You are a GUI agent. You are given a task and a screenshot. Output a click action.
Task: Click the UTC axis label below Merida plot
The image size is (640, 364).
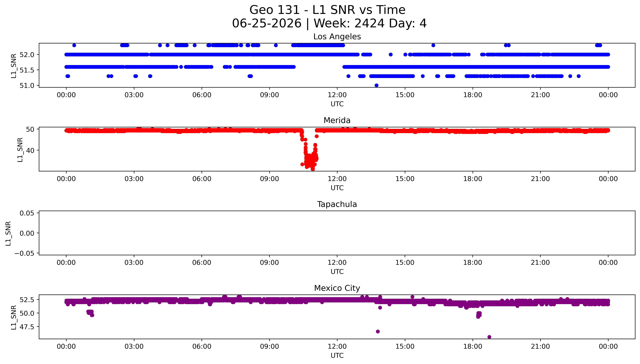point(337,188)
